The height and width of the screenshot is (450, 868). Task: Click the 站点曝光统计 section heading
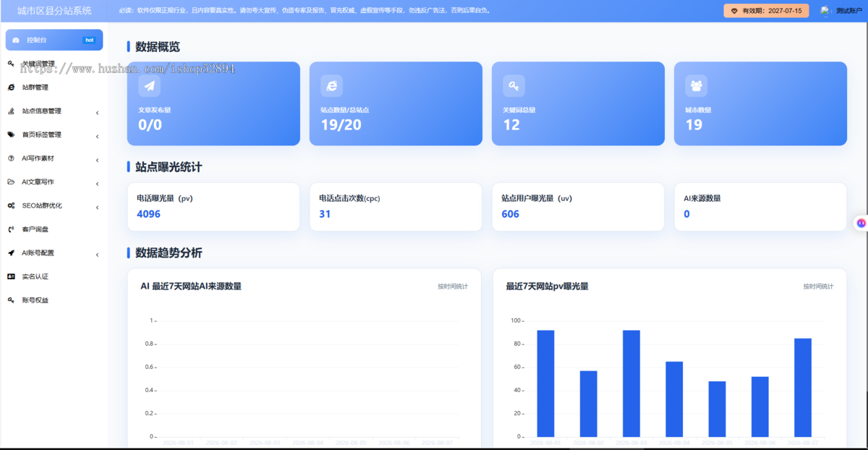169,166
